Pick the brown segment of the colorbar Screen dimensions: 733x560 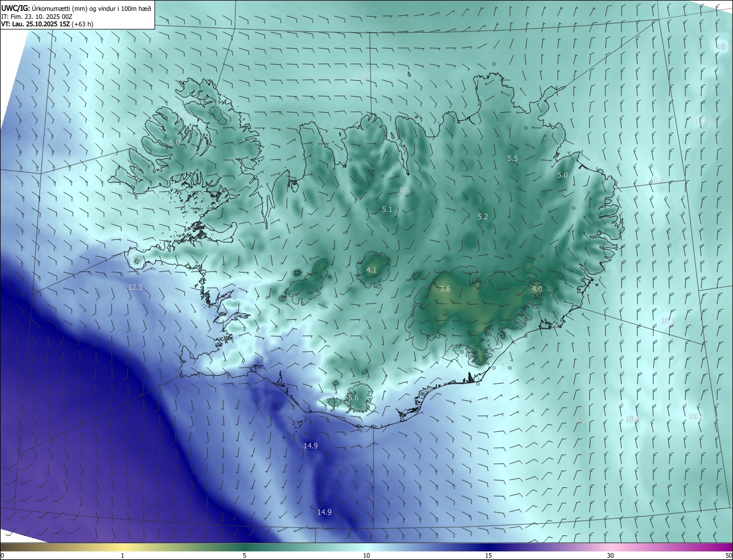(29, 547)
